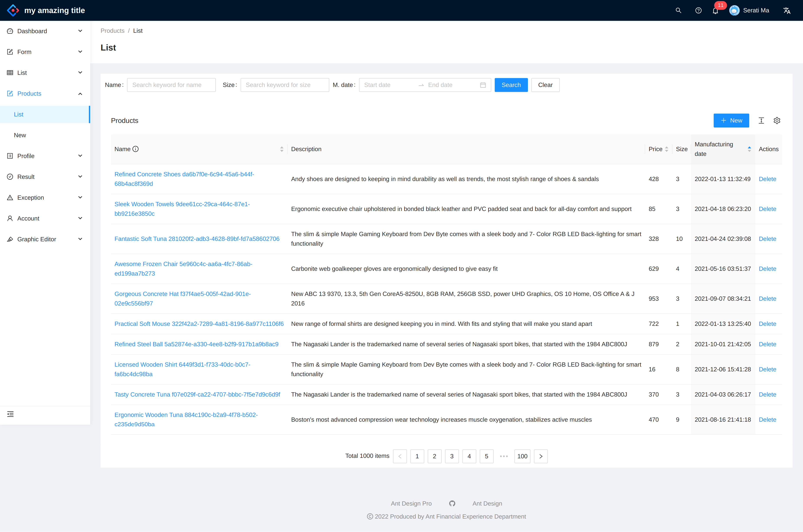The image size is (803, 532).
Task: Click the user avatar icon for Serati Ma
Action: (736, 10)
